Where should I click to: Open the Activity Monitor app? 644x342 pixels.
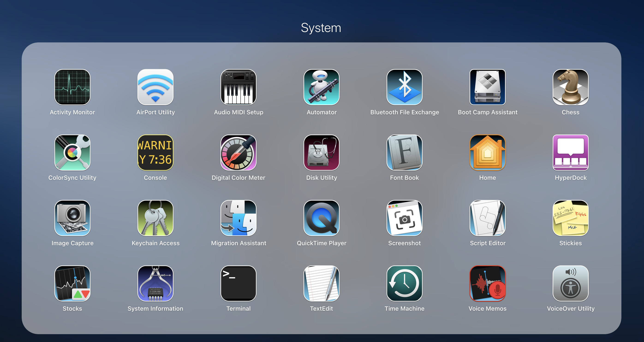click(x=72, y=87)
